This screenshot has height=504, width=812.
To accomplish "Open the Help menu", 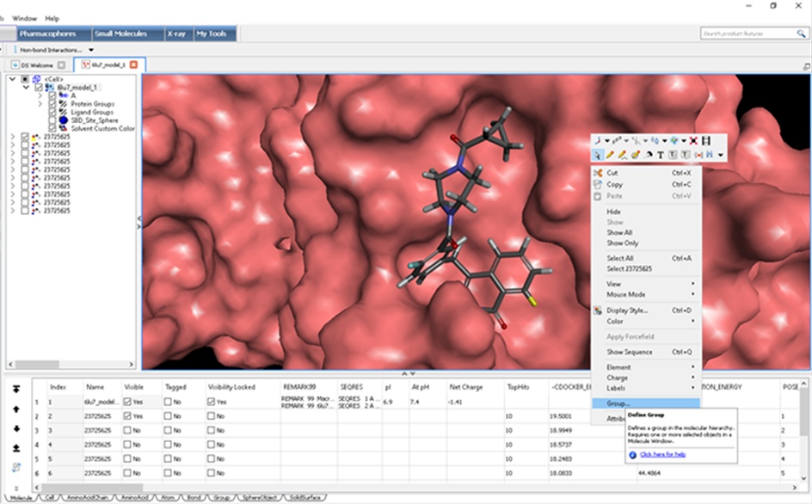I will (52, 18).
